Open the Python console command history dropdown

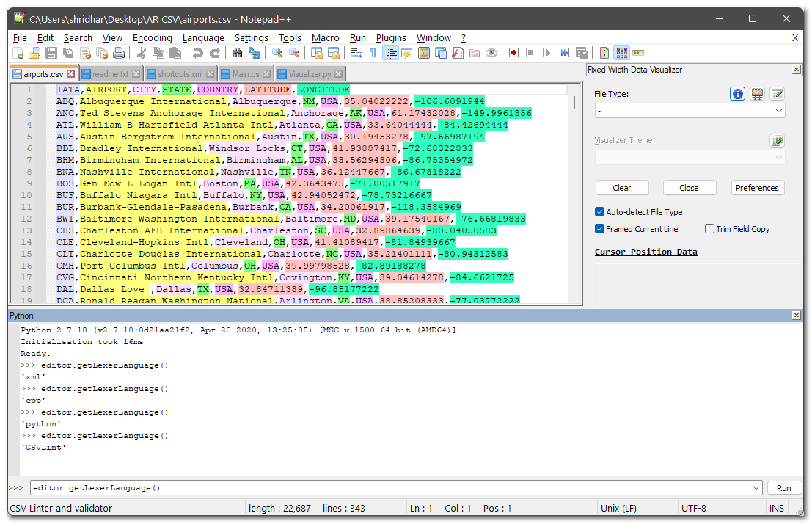coord(757,488)
